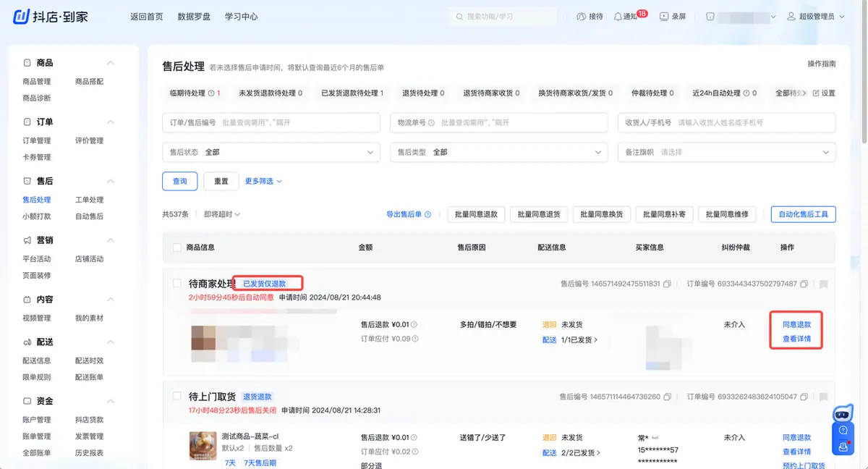Click the help icon next to 导出售后单
Screen dimensions: 868x469
click(427, 214)
